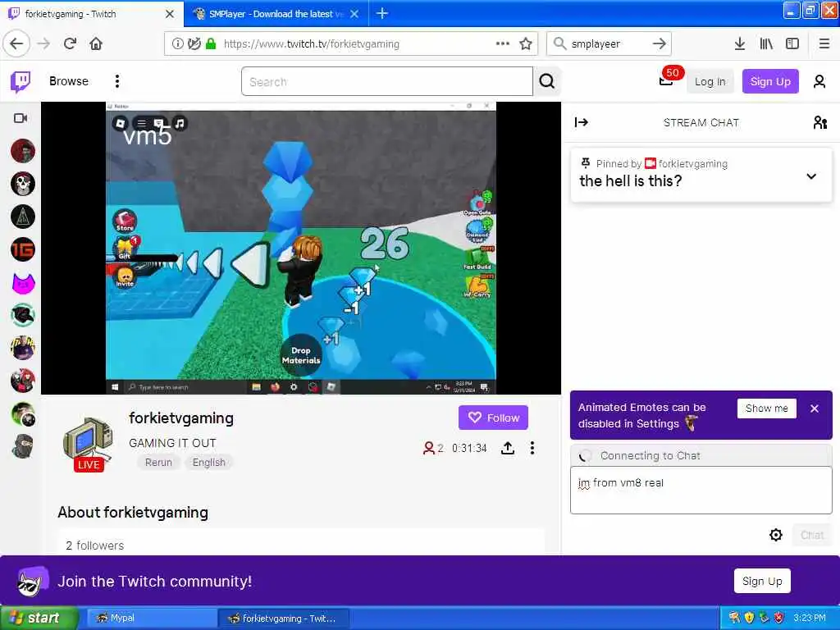Image resolution: width=840 pixels, height=630 pixels.
Task: Go back in browser history
Action: click(x=16, y=44)
